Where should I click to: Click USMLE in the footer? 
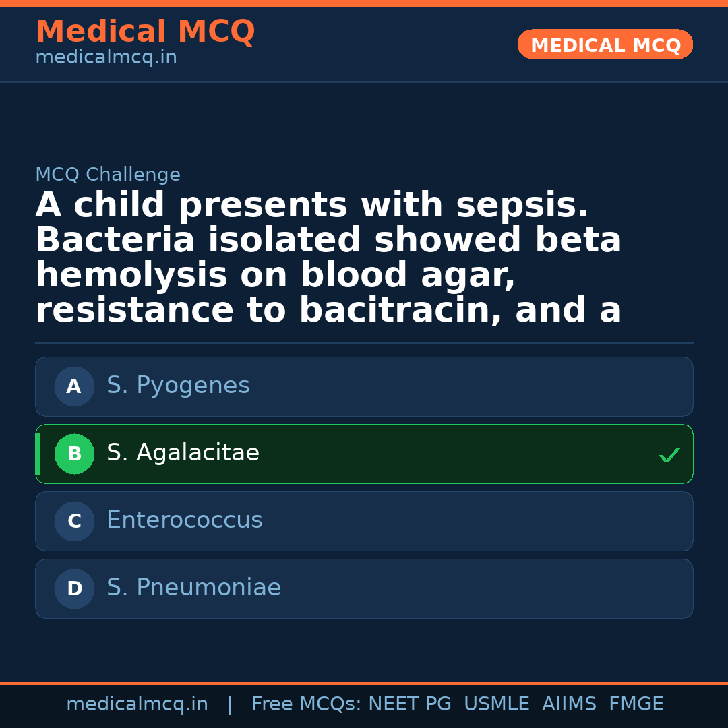(x=496, y=704)
